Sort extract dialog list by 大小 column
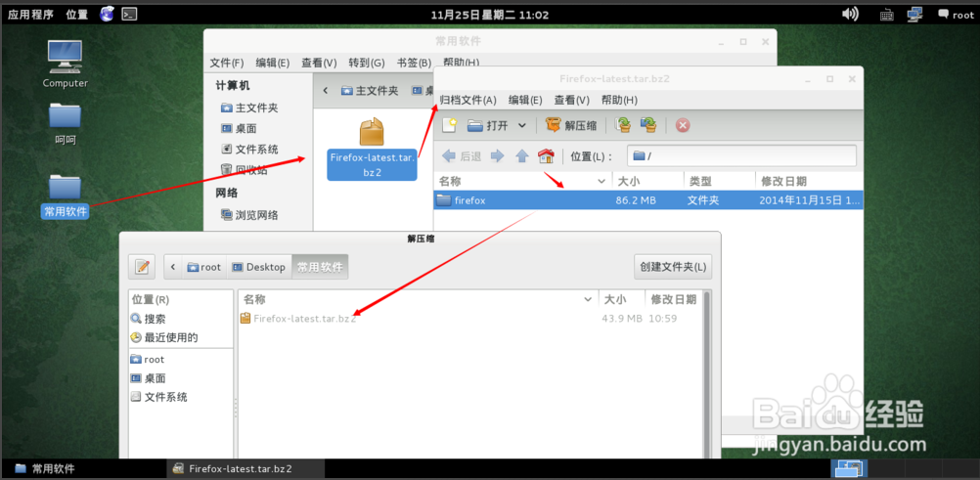This screenshot has width=980, height=480. tap(621, 299)
